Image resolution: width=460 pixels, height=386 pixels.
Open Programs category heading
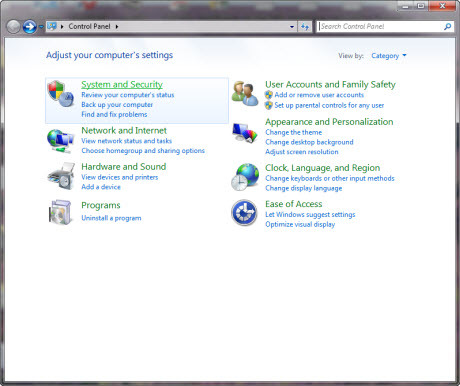pyautogui.click(x=101, y=205)
